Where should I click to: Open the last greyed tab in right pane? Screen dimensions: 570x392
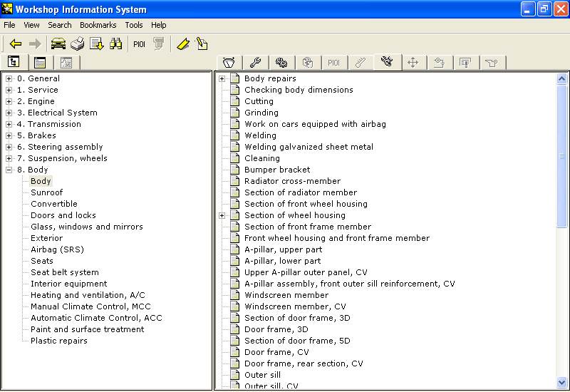point(492,63)
